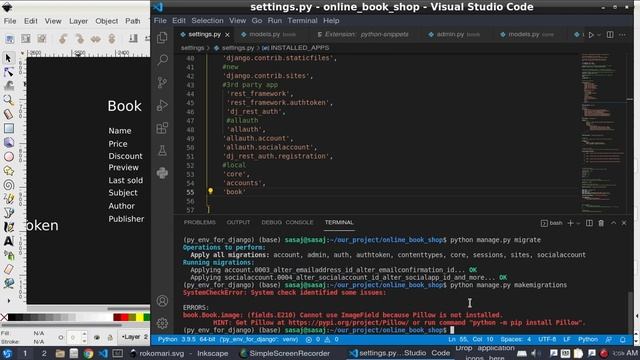Viewport: 640px width, 360px height.
Task: Select Inkscape Selector arrow tool
Action: [x=8, y=58]
